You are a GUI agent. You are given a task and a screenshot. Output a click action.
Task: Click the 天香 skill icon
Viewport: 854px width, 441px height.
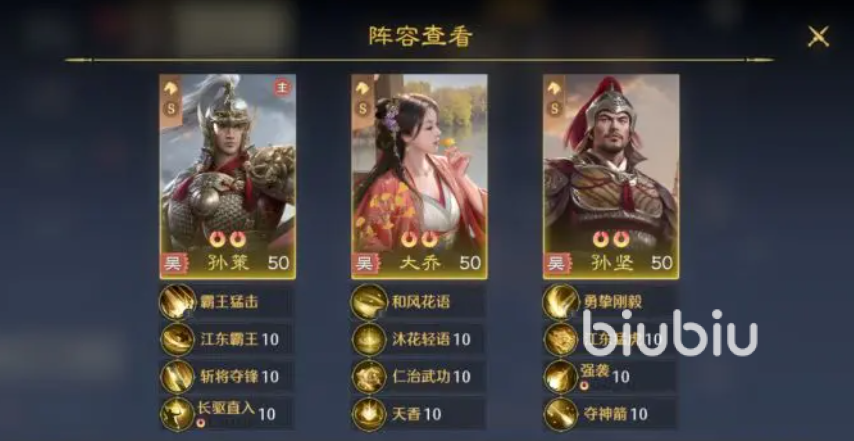(x=369, y=414)
